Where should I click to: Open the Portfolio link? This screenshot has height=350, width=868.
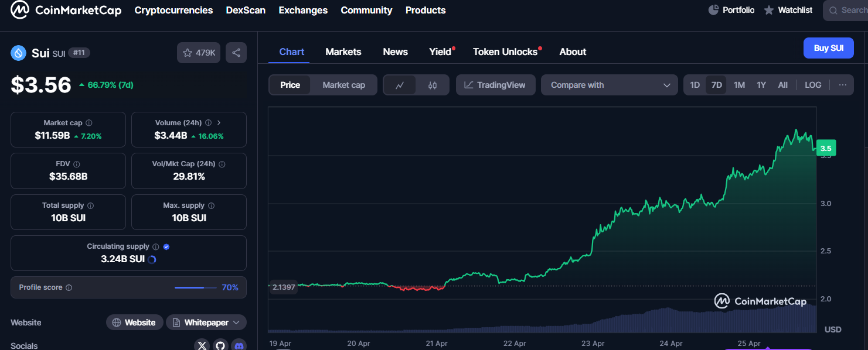pos(731,10)
